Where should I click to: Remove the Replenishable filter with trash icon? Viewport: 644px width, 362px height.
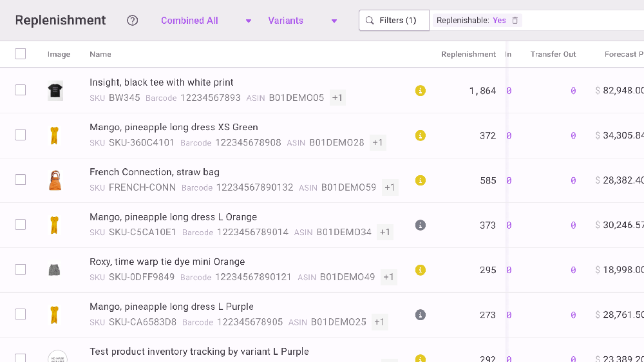[515, 21]
